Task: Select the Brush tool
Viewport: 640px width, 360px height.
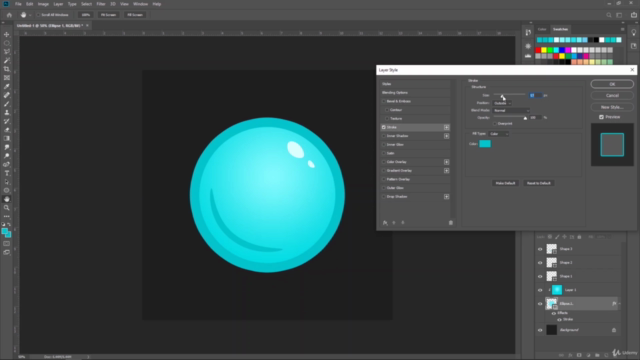Action: pyautogui.click(x=7, y=104)
